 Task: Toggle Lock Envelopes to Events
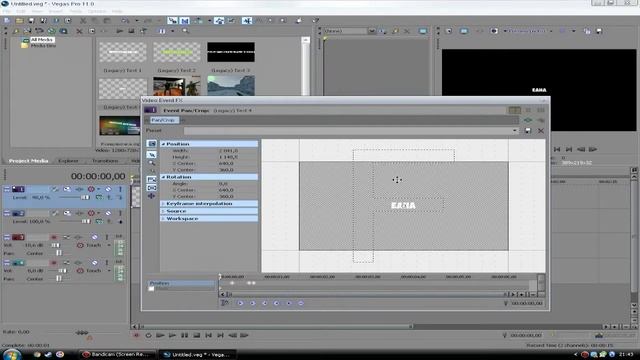click(220, 20)
